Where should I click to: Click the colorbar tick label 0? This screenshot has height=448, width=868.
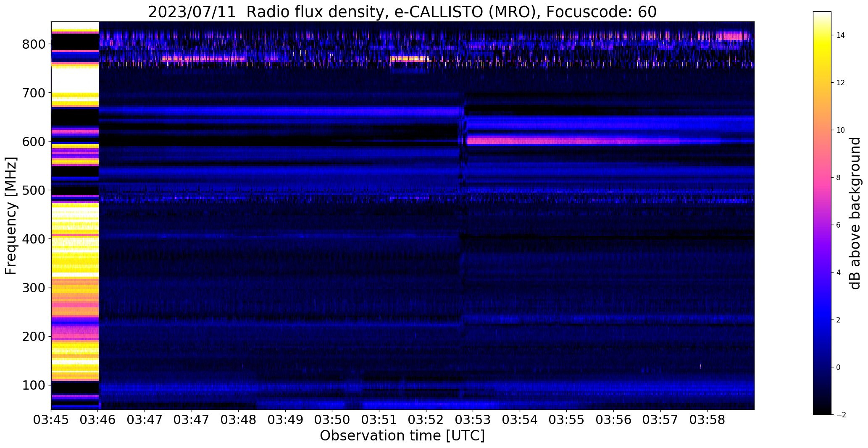click(x=839, y=367)
